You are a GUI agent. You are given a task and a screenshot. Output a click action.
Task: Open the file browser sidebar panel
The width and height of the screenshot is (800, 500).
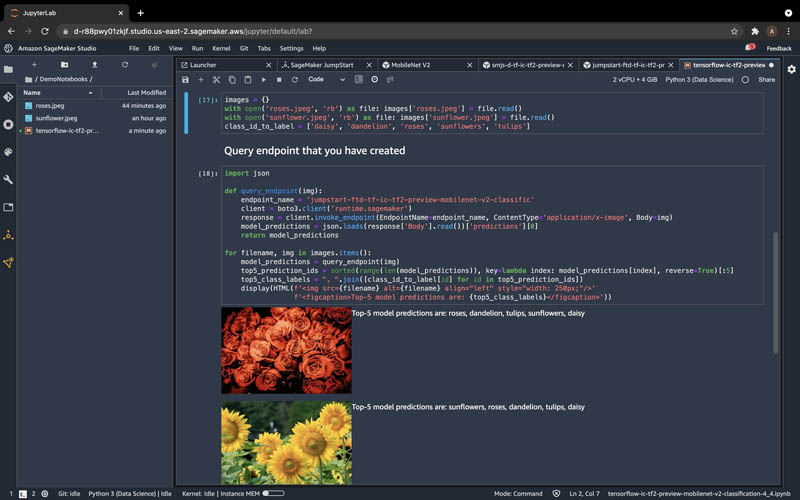pos(8,69)
